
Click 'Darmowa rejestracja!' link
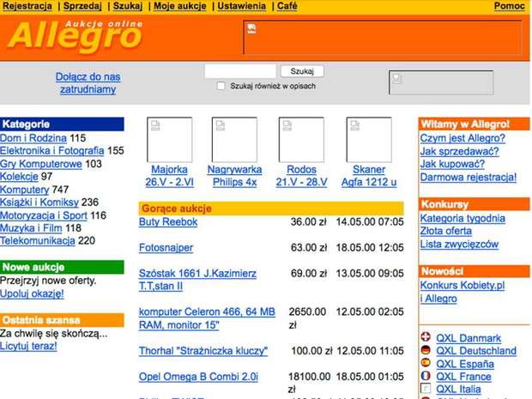coord(469,177)
